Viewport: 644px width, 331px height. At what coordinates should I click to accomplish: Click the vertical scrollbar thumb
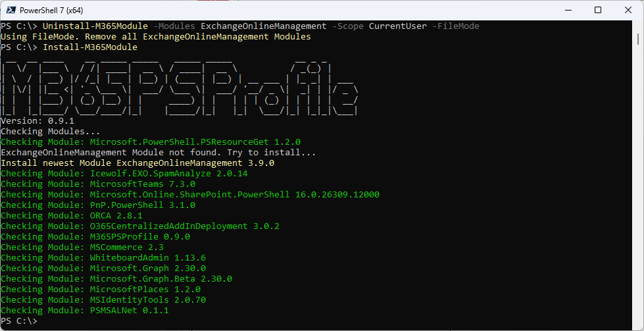pyautogui.click(x=638, y=39)
